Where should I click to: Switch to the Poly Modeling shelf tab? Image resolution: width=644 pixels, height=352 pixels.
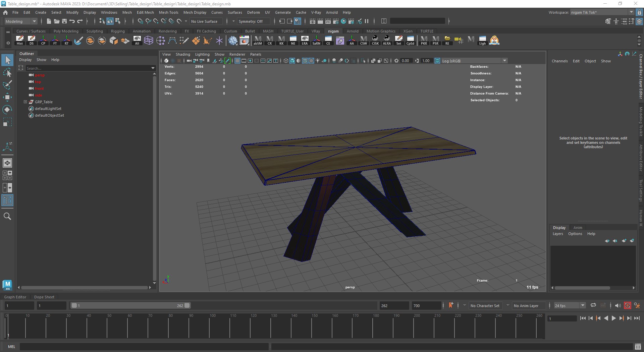click(x=66, y=31)
